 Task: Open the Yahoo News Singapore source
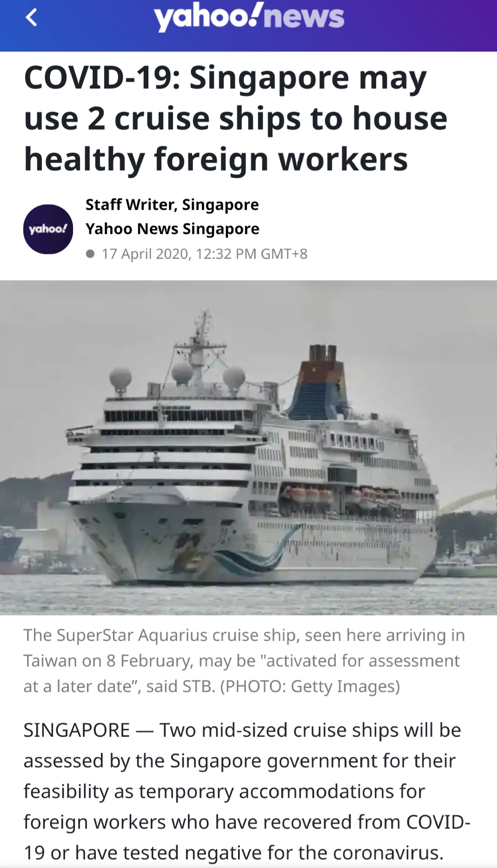pos(172,229)
